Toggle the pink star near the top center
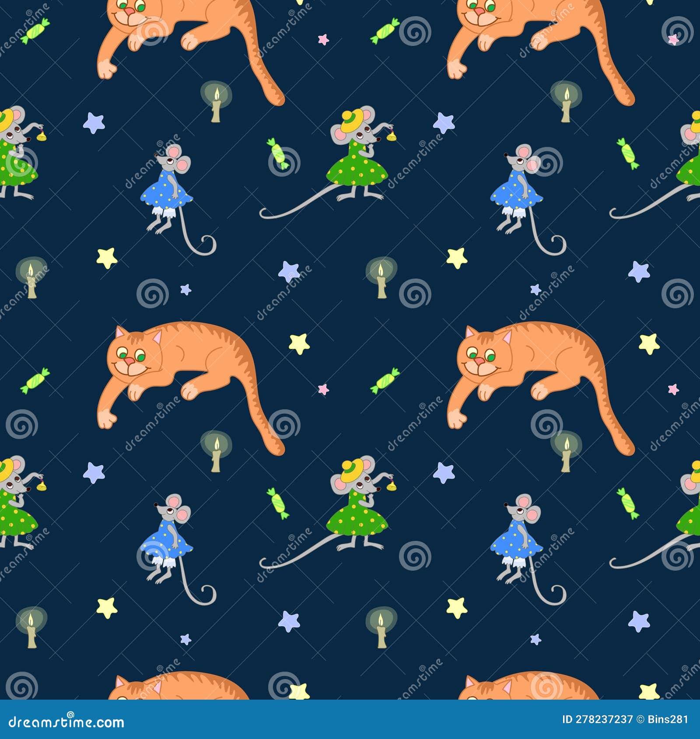The image size is (700, 739). tap(322, 40)
